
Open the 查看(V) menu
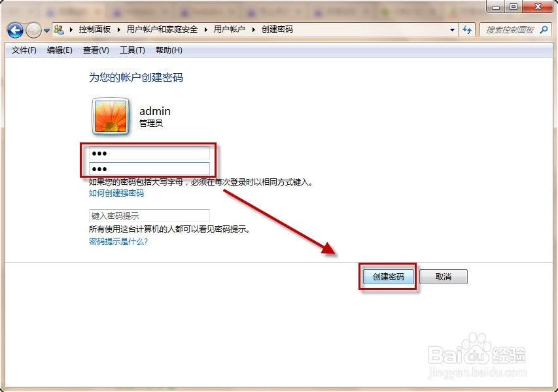96,50
